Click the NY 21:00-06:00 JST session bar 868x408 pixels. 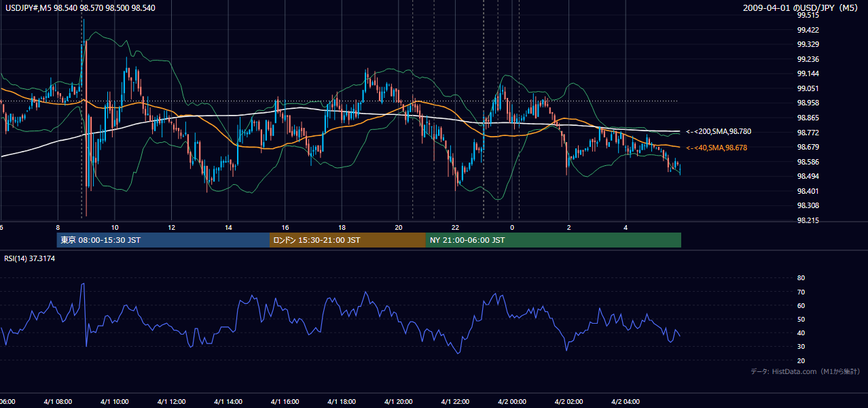(x=554, y=240)
